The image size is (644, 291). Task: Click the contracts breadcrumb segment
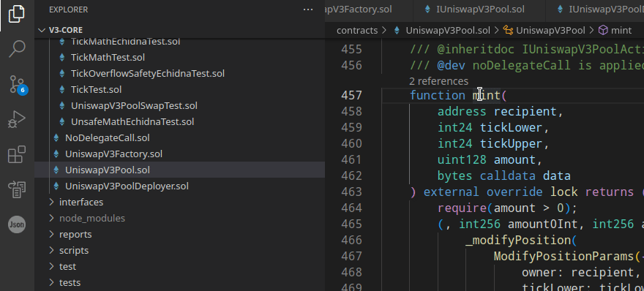(357, 30)
